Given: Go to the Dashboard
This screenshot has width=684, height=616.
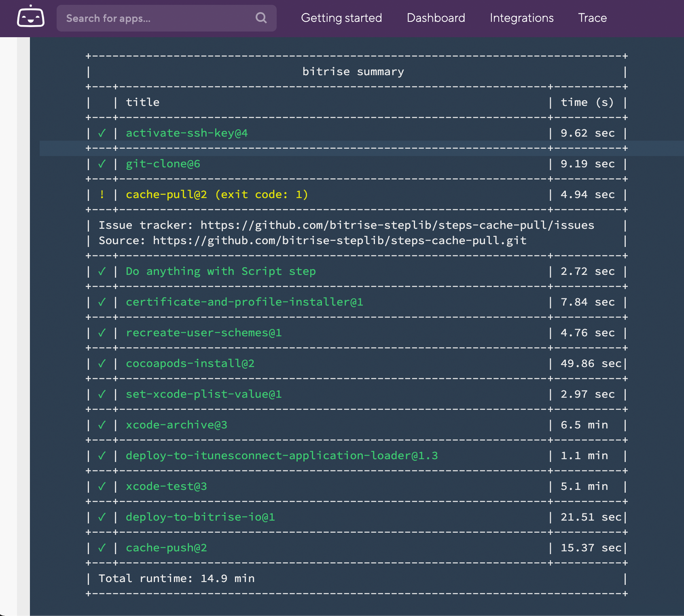Looking at the screenshot, I should coord(436,18).
